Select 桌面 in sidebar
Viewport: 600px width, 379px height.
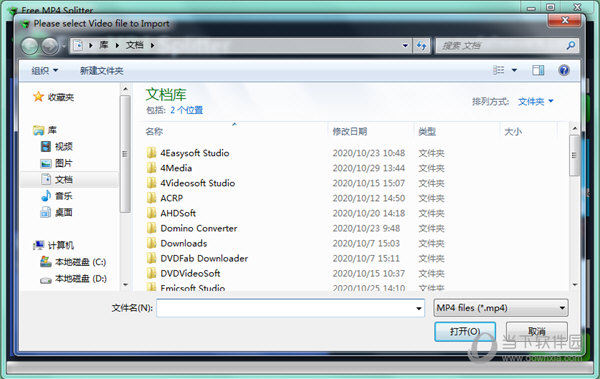pyautogui.click(x=57, y=212)
